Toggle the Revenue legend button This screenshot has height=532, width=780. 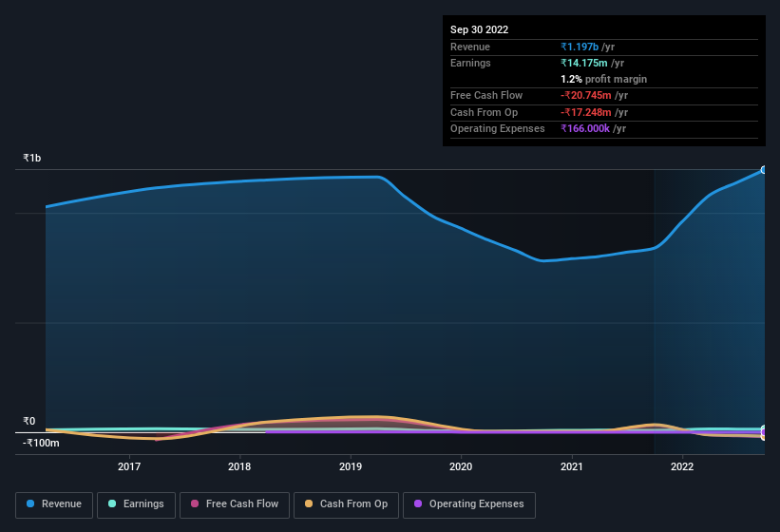54,504
